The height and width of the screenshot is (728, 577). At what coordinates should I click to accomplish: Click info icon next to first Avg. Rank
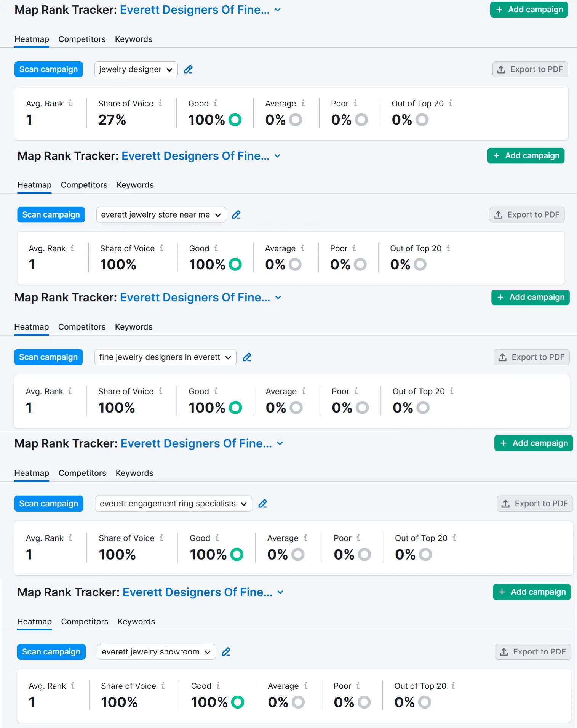click(70, 103)
